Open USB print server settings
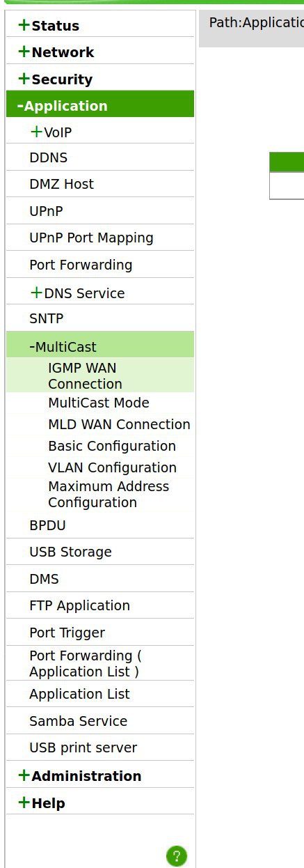The image size is (304, 868). [x=83, y=747]
